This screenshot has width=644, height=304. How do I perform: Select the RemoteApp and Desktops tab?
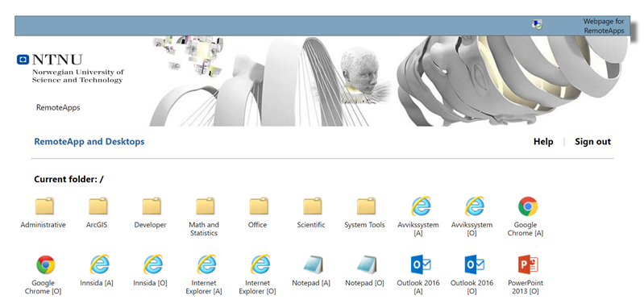point(89,142)
